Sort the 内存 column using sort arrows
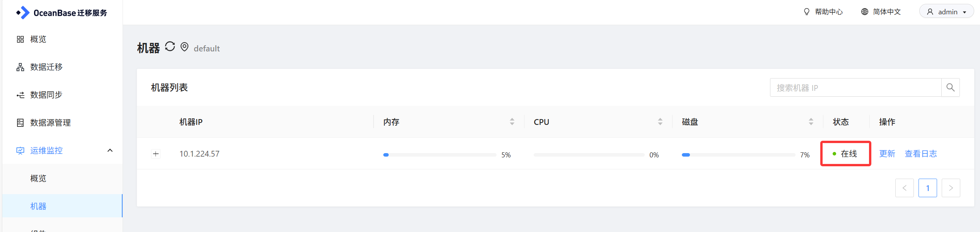 tap(512, 122)
